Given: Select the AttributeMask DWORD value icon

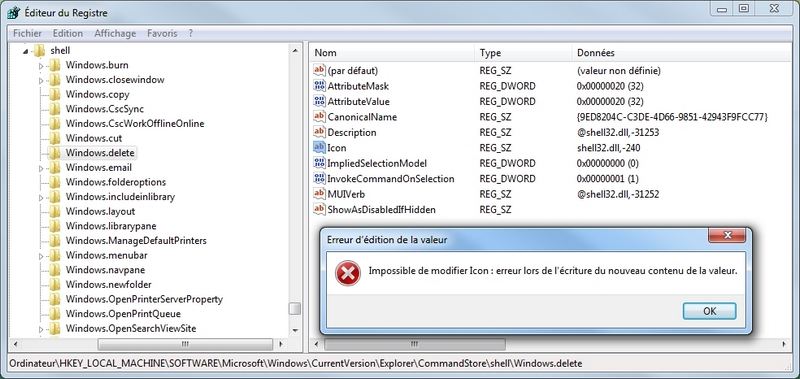Looking at the screenshot, I should pos(319,86).
